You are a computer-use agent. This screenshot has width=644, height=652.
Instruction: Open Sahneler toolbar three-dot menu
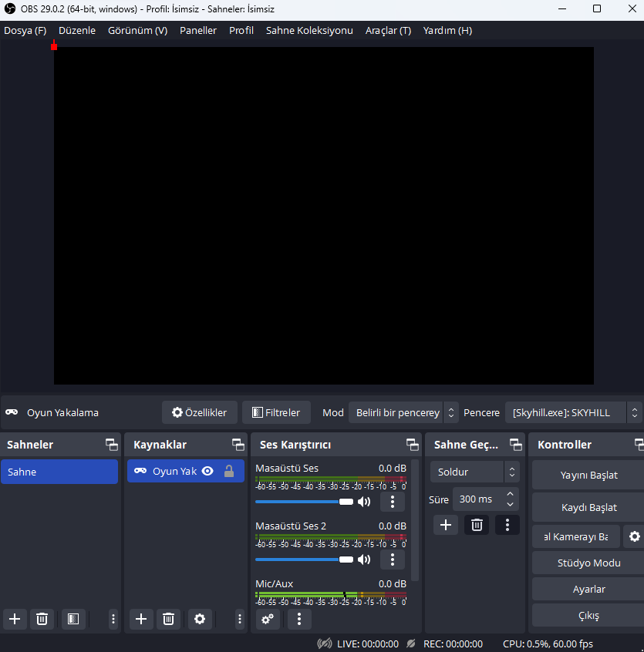(113, 619)
